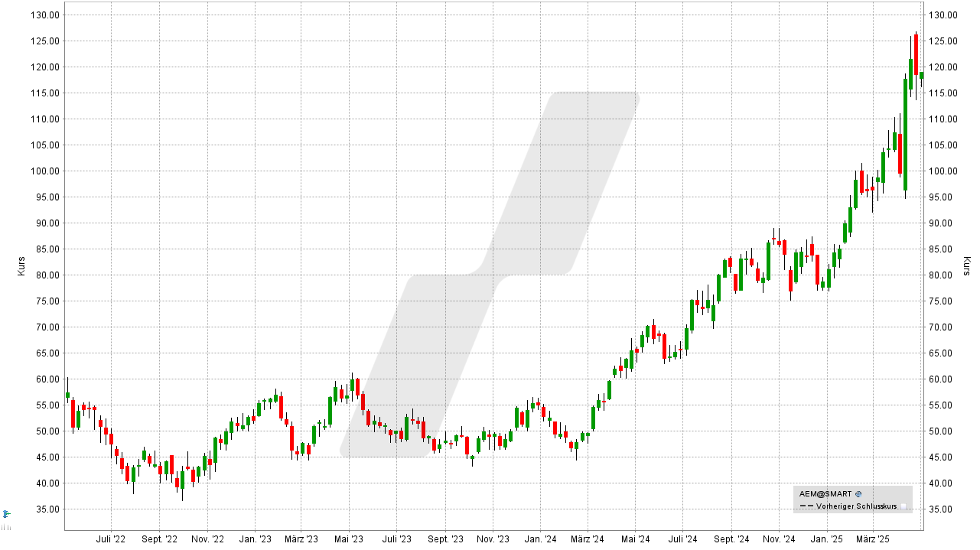Click 115.00 on the right price axis
This screenshot has height=550, width=980.
click(x=943, y=93)
